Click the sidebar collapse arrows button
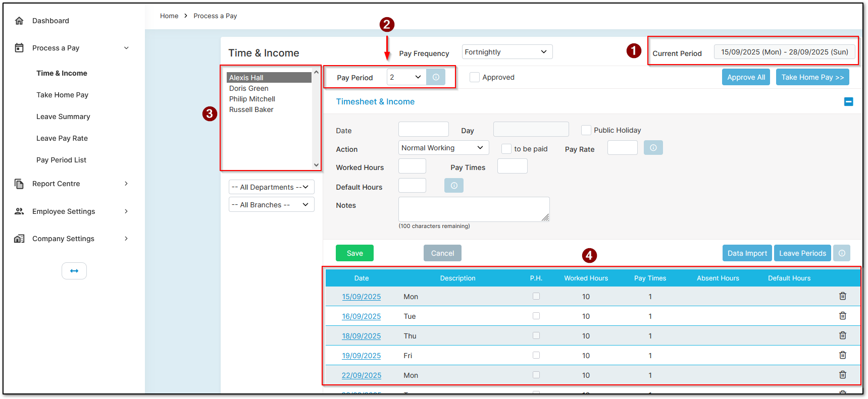868x399 pixels. tap(74, 271)
